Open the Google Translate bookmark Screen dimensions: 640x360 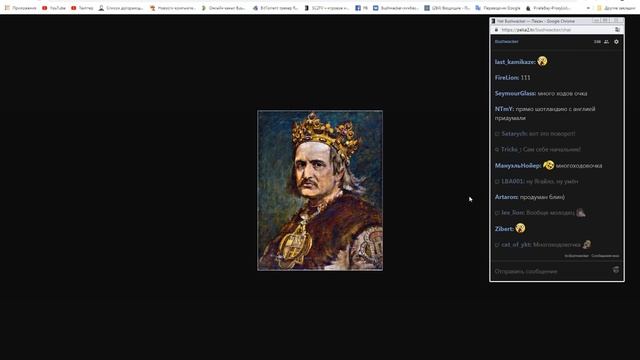click(x=498, y=8)
